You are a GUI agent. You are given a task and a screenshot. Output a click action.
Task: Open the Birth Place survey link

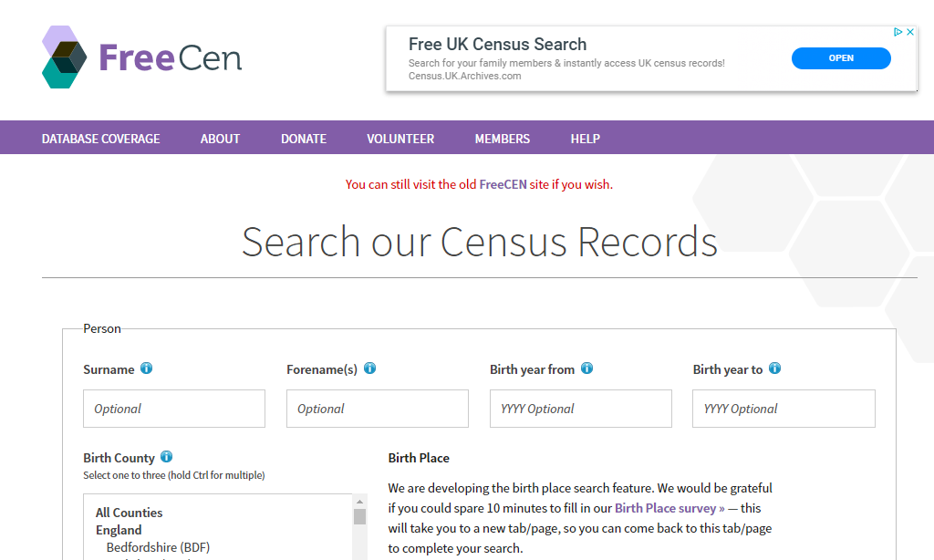pyautogui.click(x=669, y=508)
